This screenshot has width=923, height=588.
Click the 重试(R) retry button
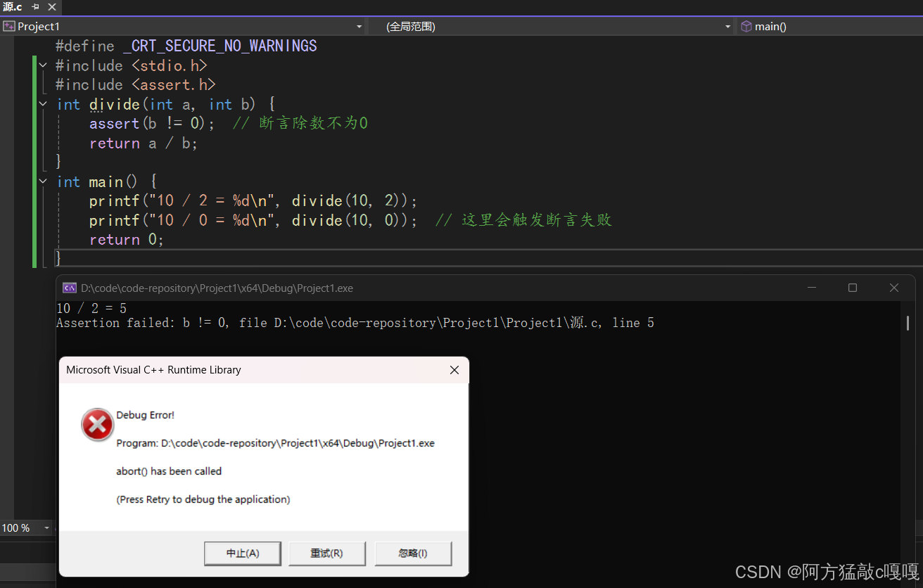[327, 554]
